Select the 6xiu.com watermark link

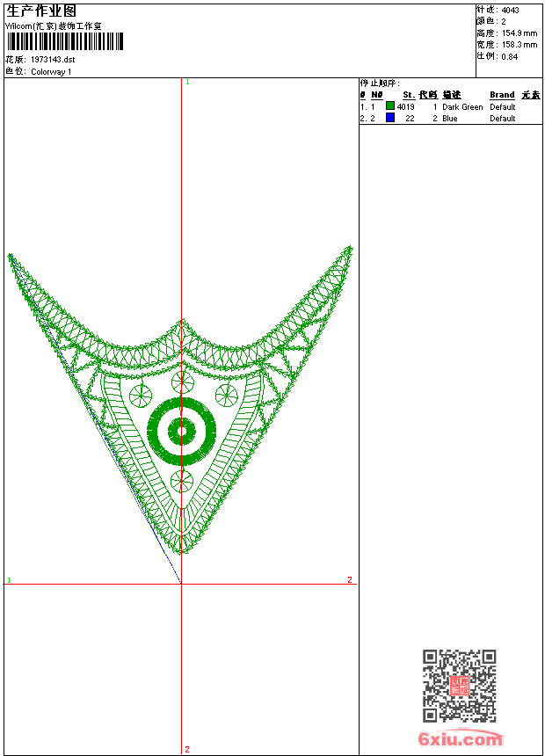click(x=461, y=739)
